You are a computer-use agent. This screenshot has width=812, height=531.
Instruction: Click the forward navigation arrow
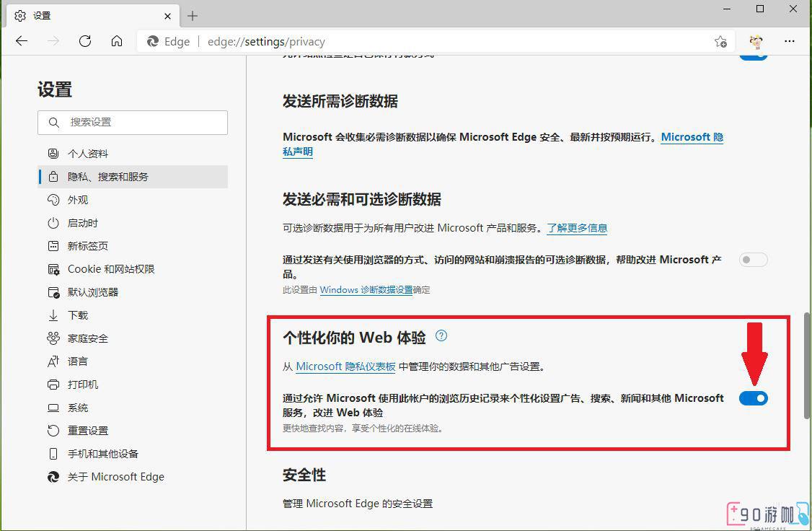[x=53, y=41]
